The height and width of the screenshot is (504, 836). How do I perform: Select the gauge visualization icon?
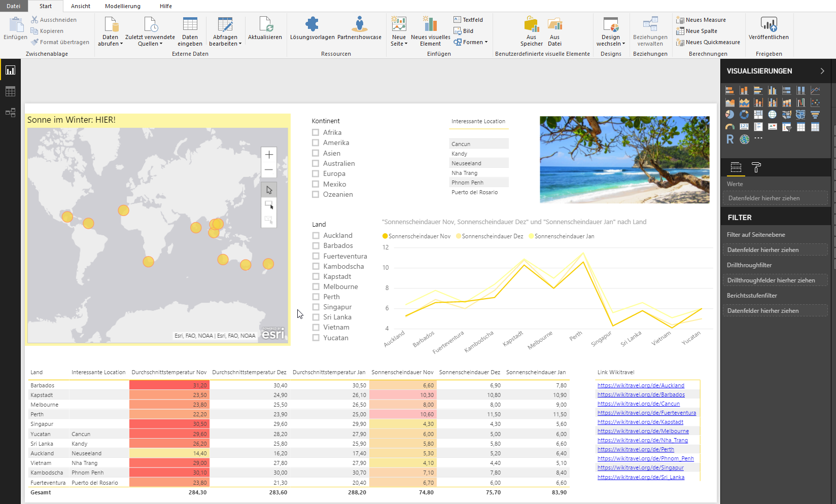[x=730, y=127]
